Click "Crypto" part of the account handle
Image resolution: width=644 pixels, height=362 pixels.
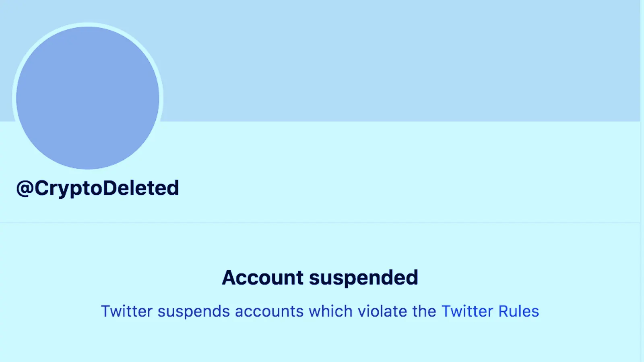68,189
